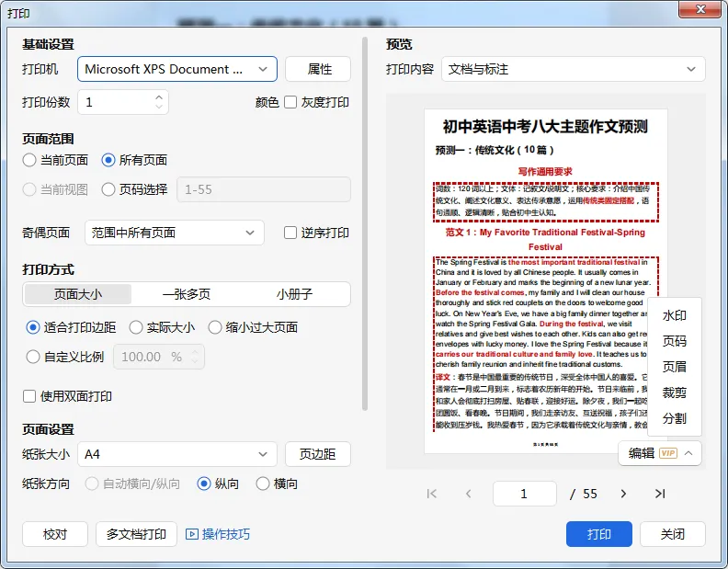Open printer 属性 settings
The height and width of the screenshot is (569, 728).
coord(318,69)
